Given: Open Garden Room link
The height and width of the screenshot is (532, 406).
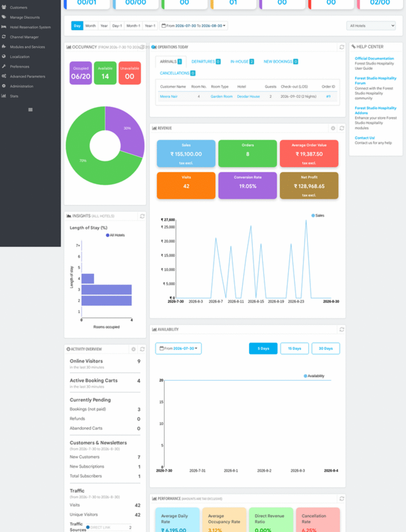Looking at the screenshot, I should click(222, 96).
